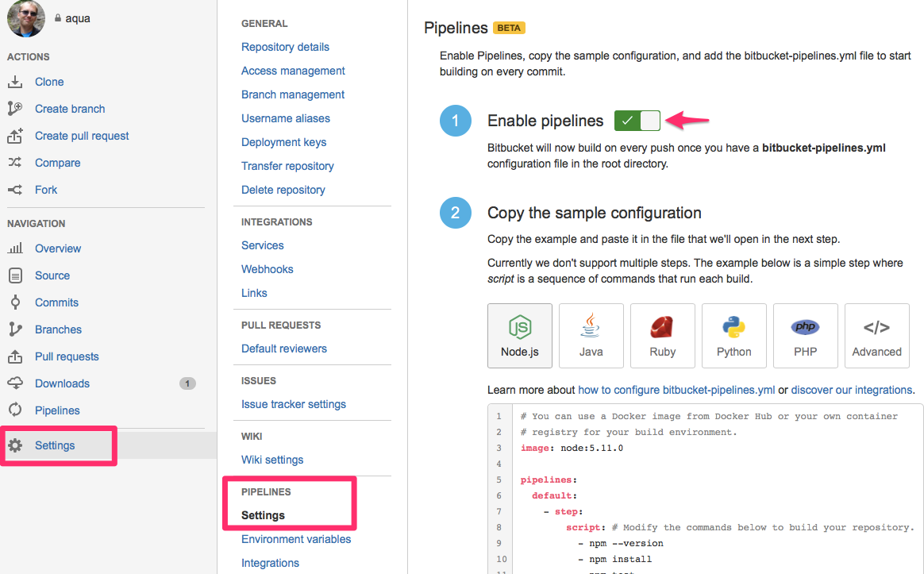Open Access management settings
Viewport: 924px width, 574px height.
point(293,71)
